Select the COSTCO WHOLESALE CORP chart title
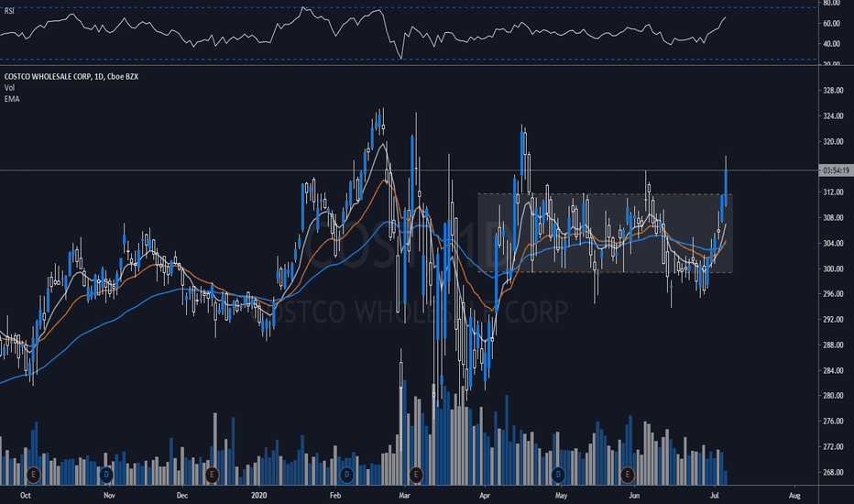This screenshot has height=504, width=854. [x=71, y=77]
